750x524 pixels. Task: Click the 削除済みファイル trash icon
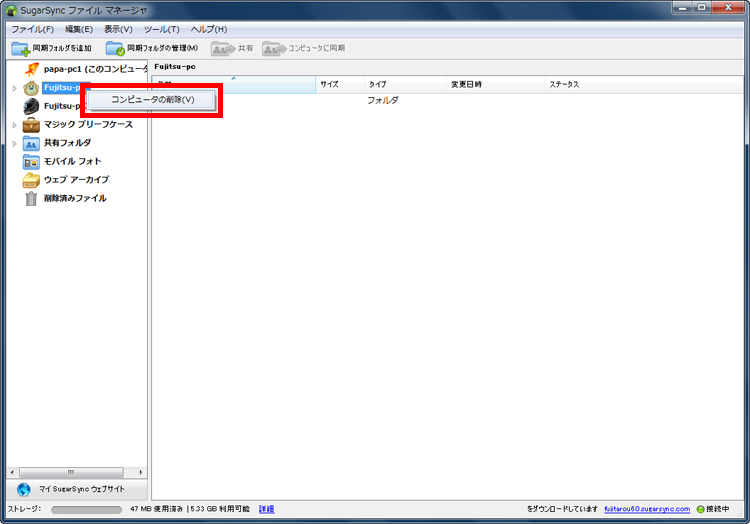point(31,198)
